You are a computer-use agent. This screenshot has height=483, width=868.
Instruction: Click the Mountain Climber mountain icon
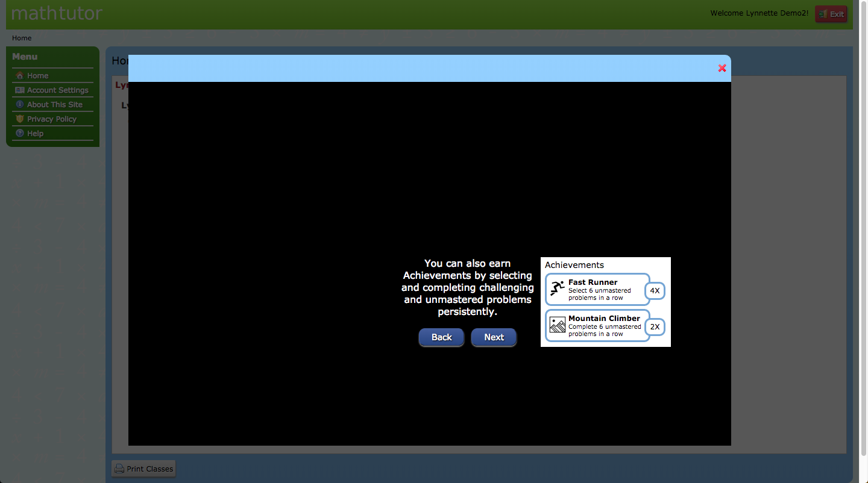pos(558,325)
